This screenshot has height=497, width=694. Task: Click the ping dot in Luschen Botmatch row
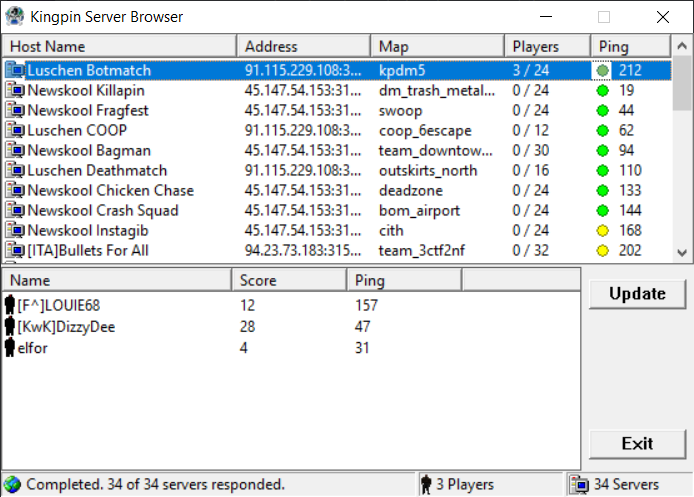[x=602, y=70]
